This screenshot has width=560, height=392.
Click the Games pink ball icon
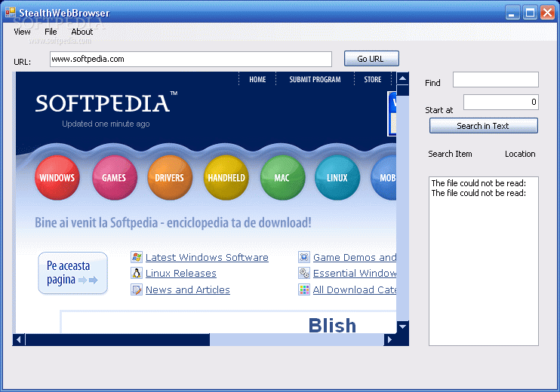pos(114,177)
